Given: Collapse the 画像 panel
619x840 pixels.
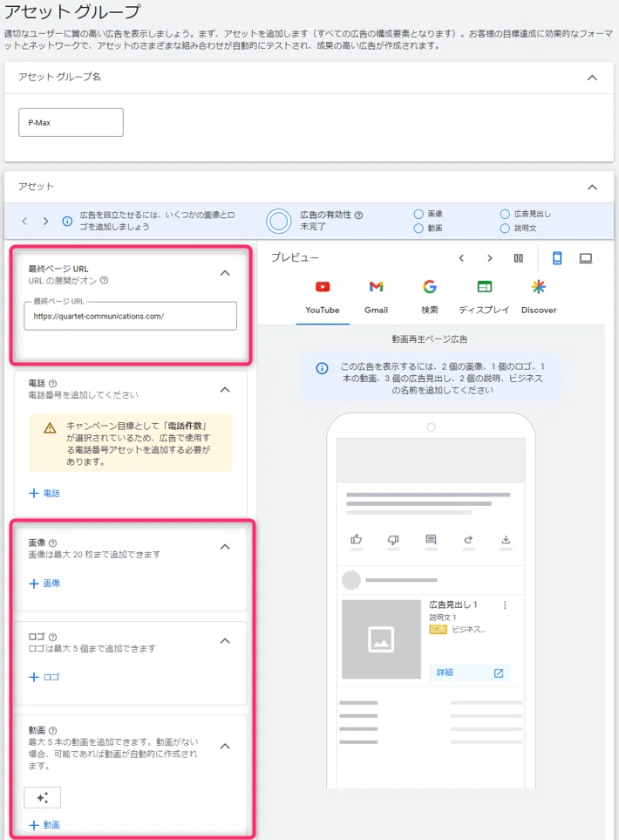Looking at the screenshot, I should (225, 547).
